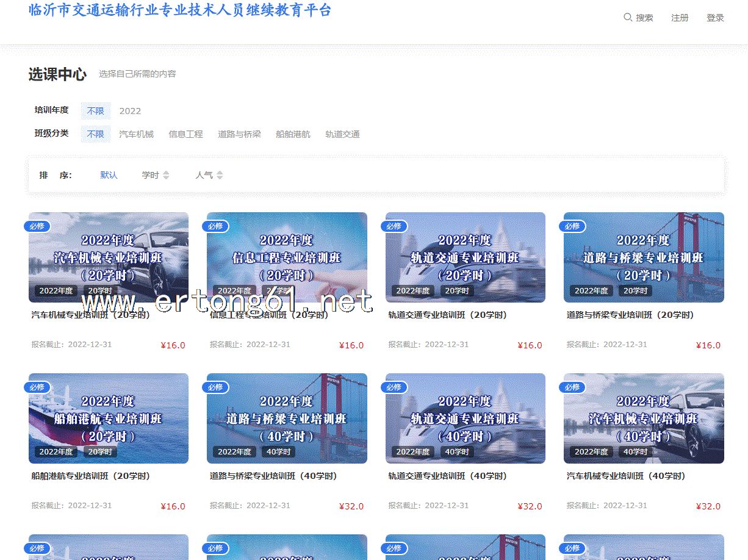
Task: Click 20学时 tag on 道路与桥梁 card
Action: tap(636, 291)
